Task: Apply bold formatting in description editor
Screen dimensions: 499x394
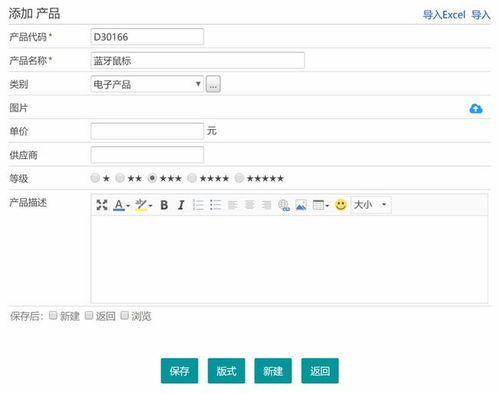Action: pos(164,205)
